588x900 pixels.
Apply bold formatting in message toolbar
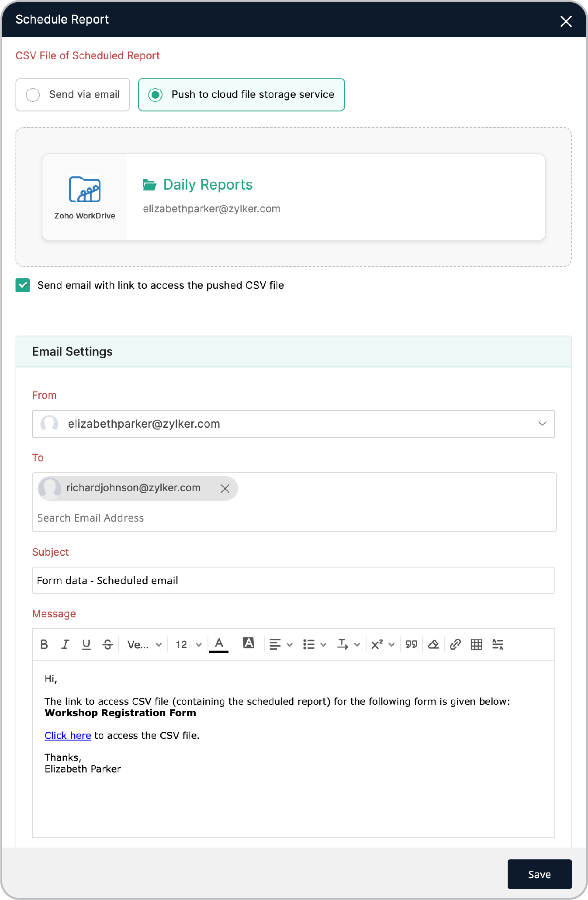pyautogui.click(x=44, y=644)
